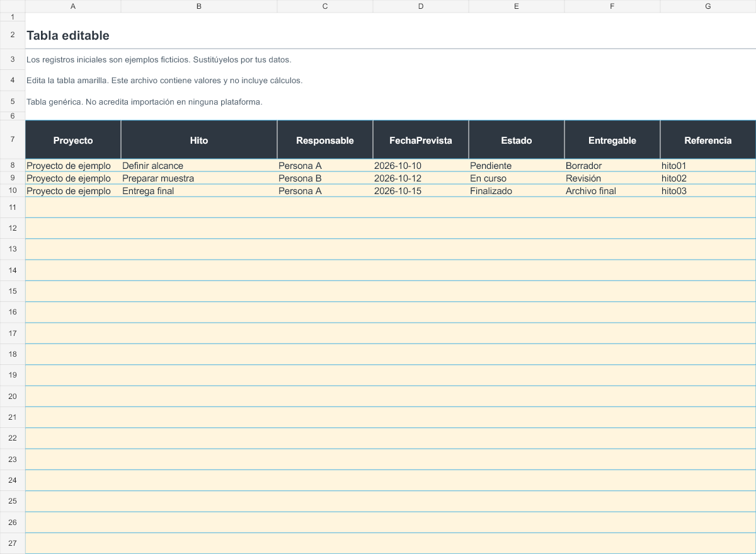The height and width of the screenshot is (554, 756).
Task: Click 'Proyecto de ejemplo' beside 'Preparar muestra'
Action: coord(73,178)
